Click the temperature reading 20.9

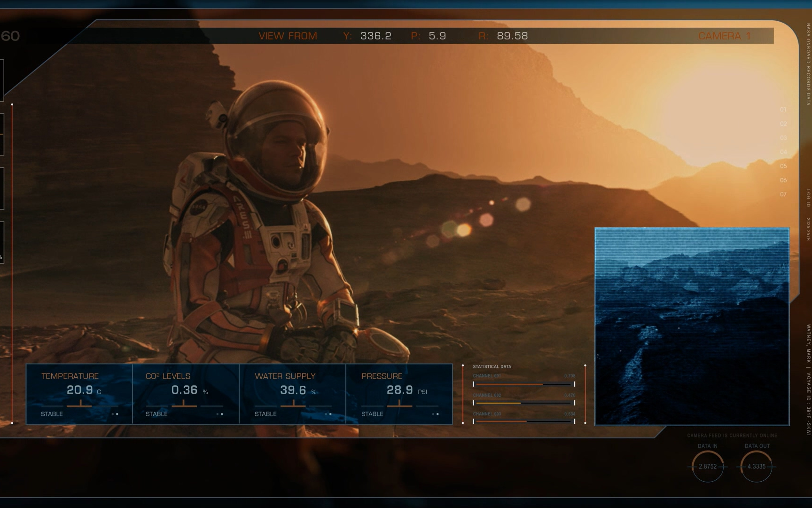tap(79, 390)
